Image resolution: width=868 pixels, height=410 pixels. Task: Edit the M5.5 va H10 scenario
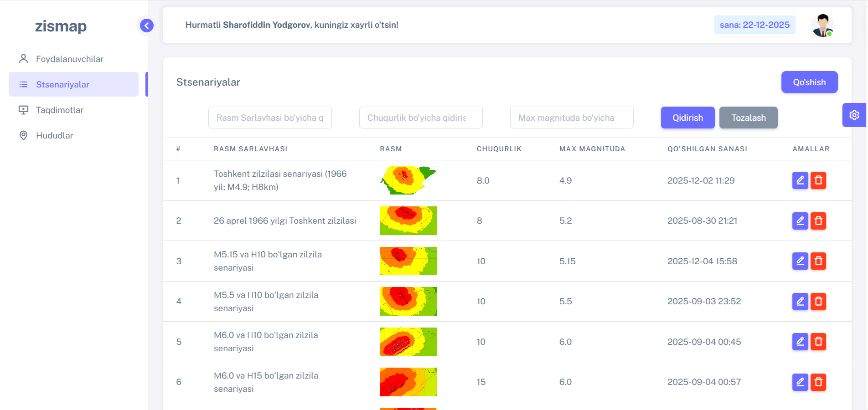800,302
